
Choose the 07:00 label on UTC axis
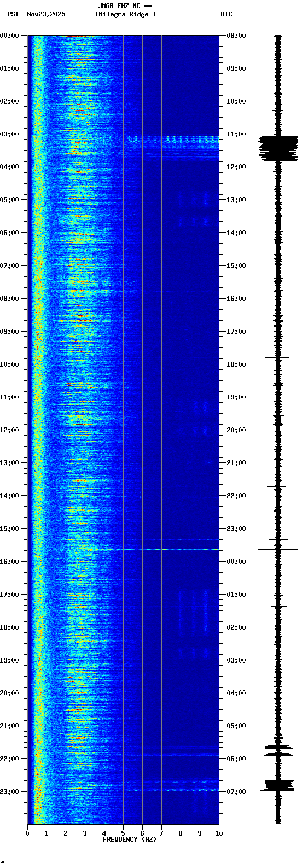pos(236,792)
